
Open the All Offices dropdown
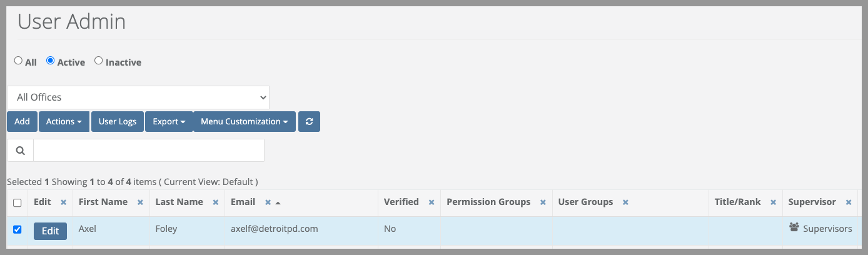coord(138,97)
